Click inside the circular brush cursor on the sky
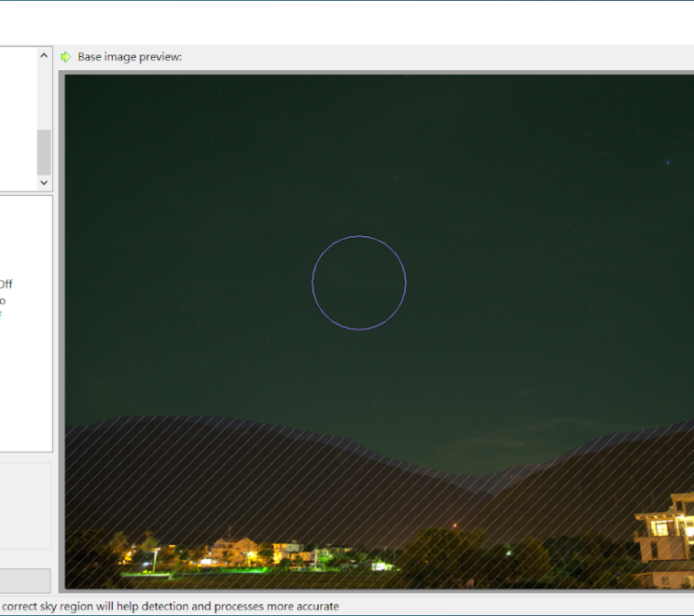This screenshot has width=694, height=616. click(x=359, y=283)
